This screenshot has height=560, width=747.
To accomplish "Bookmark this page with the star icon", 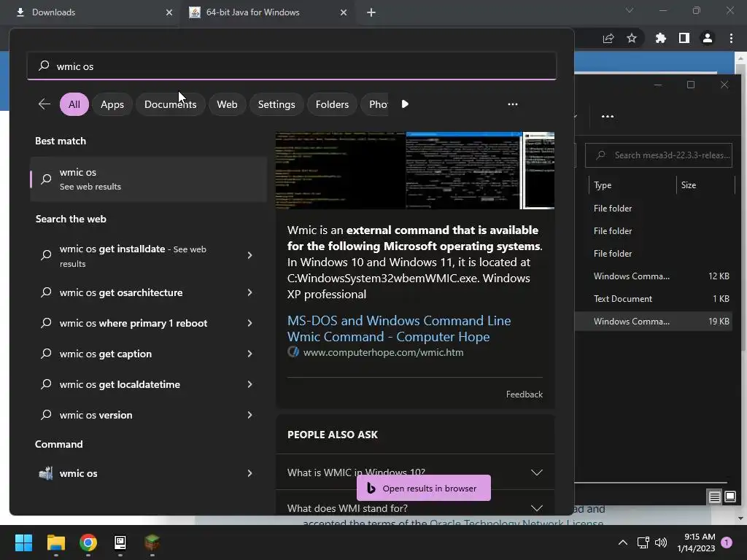I will click(632, 38).
